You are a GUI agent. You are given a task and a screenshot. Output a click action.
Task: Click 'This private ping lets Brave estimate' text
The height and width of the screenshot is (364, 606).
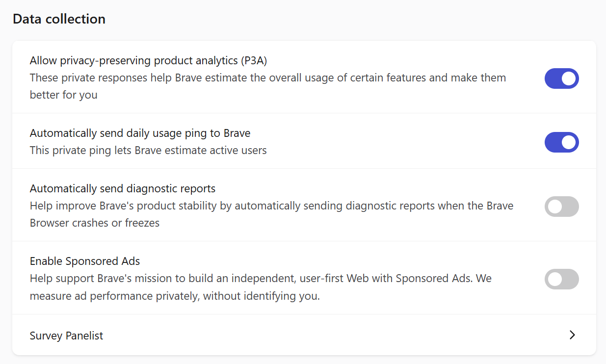(148, 150)
